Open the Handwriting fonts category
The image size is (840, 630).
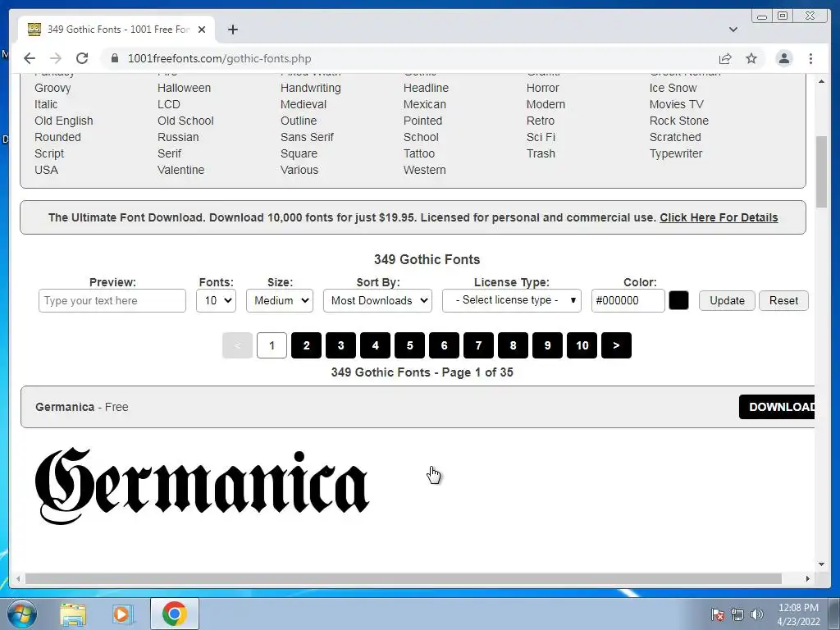[x=311, y=88]
